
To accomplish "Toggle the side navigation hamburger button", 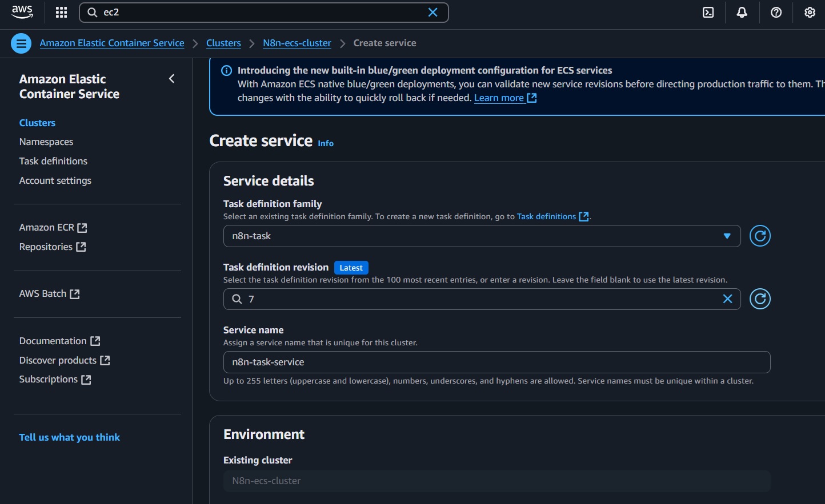I will pos(21,43).
